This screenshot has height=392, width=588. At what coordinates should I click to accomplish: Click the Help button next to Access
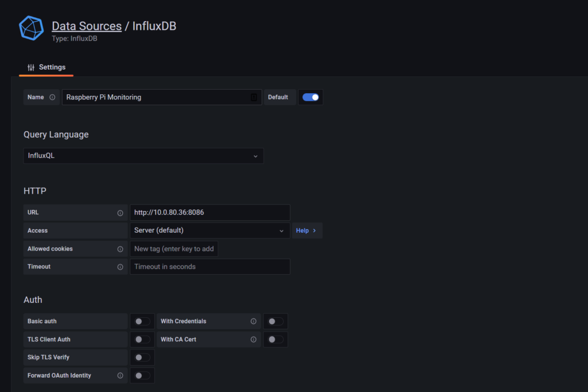click(x=307, y=230)
